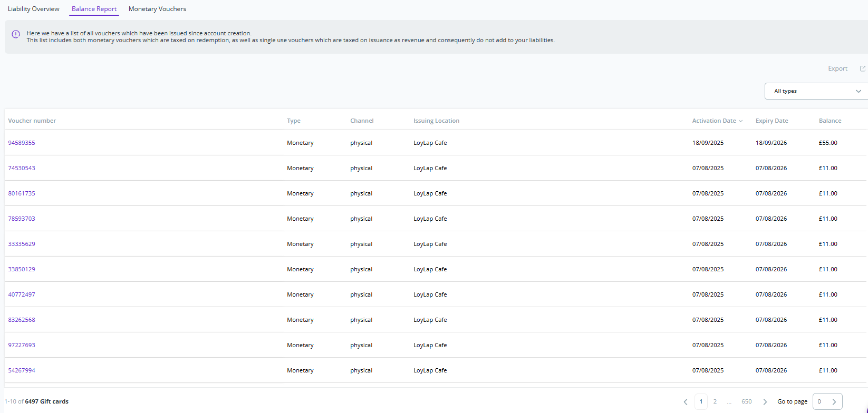Switch to the Liability Overview tab

34,9
